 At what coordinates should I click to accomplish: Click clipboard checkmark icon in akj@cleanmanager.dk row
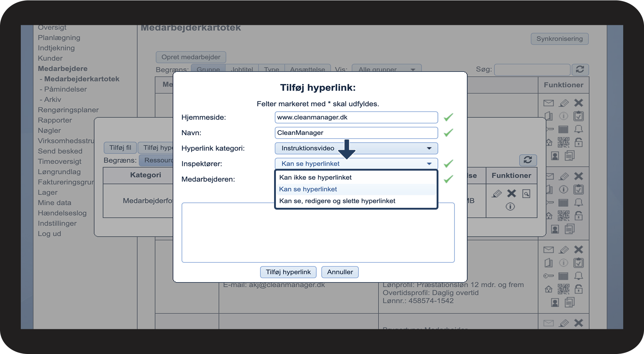click(578, 263)
